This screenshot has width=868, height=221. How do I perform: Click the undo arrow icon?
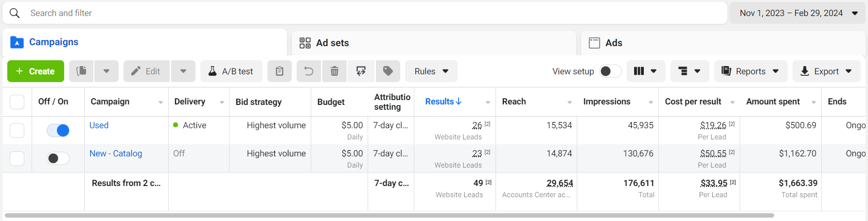click(x=309, y=71)
